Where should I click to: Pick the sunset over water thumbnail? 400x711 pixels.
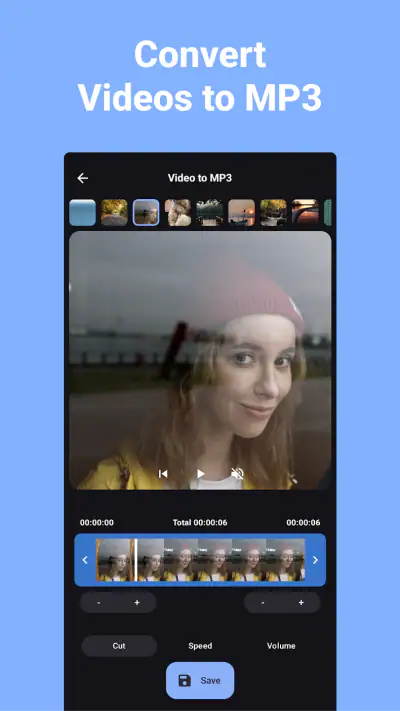point(241,212)
